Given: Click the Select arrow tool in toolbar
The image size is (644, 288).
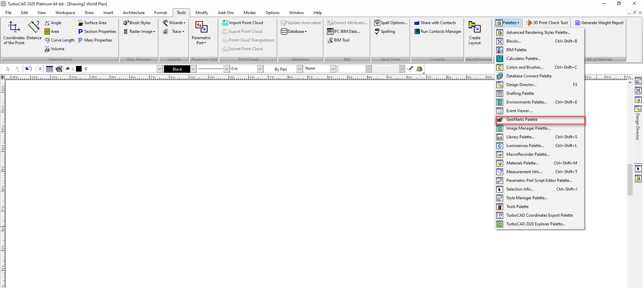Looking at the screenshot, I should [x=8, y=69].
